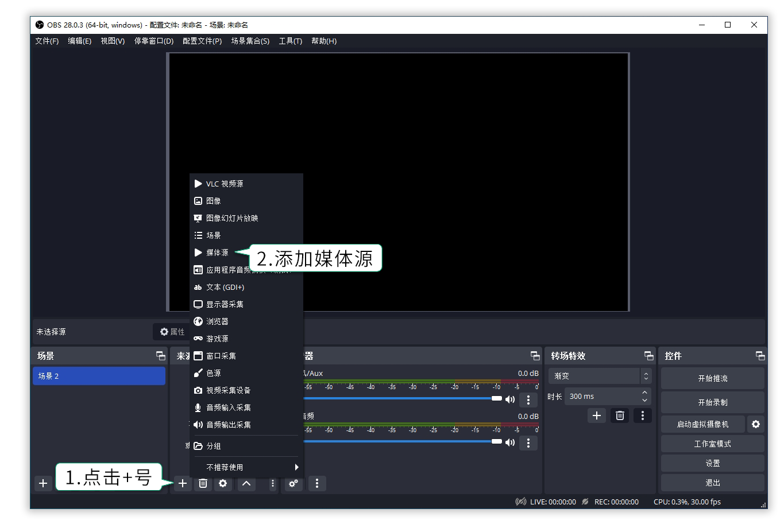Viewport: 784px width, 532px height.
Task: Open advanced audio properties gears icon
Action: (x=293, y=483)
